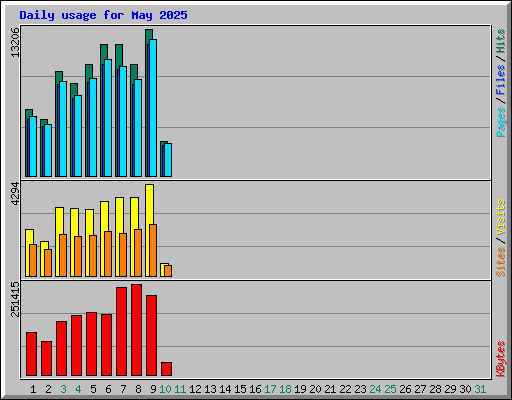Select day "7" on the x-axis
The width and height of the screenshot is (512, 400).
(x=123, y=389)
